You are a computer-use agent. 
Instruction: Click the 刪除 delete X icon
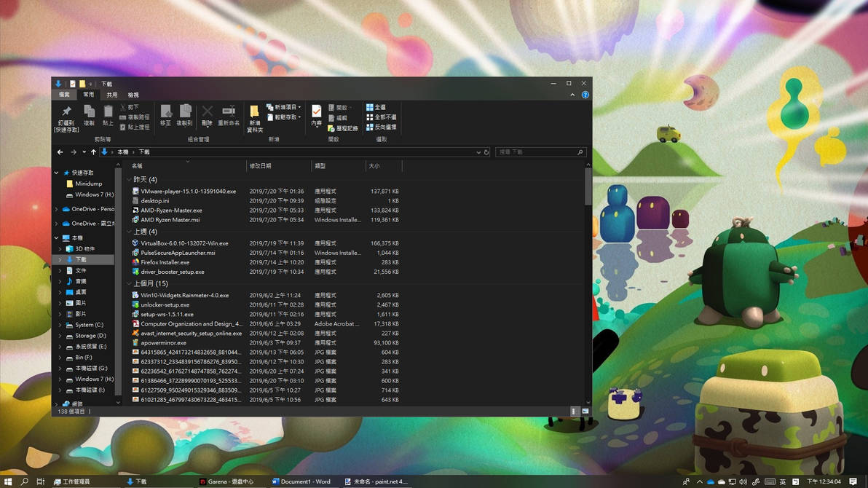click(x=207, y=111)
